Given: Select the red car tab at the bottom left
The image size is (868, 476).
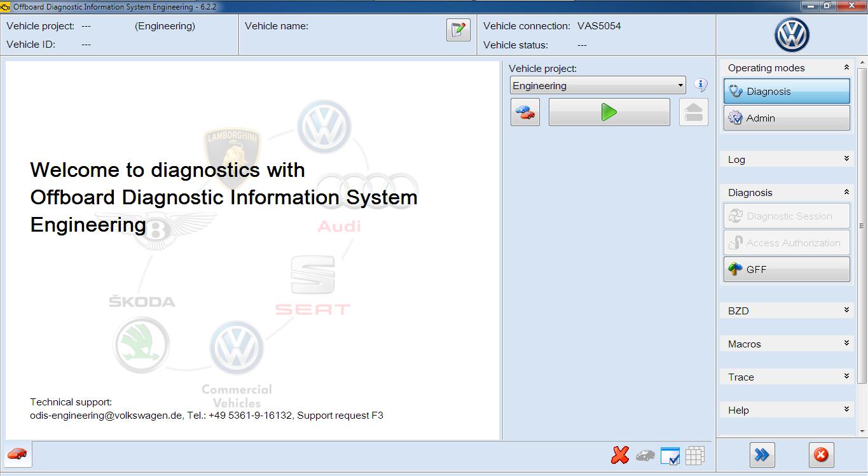Looking at the screenshot, I should pos(18,454).
